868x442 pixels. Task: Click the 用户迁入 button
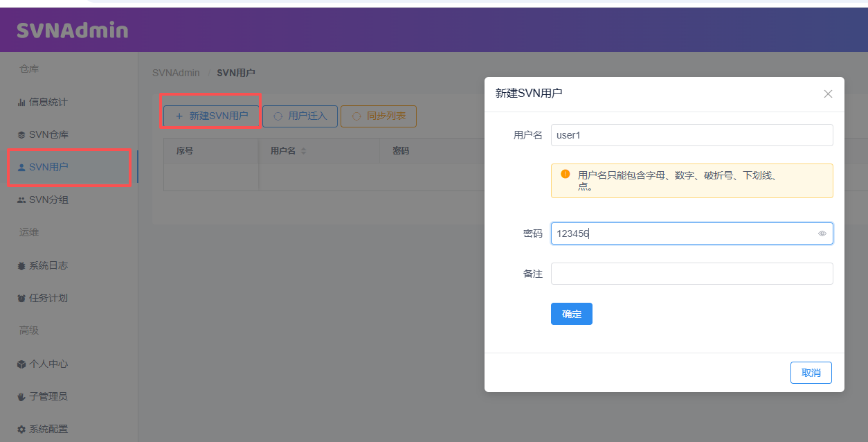[300, 116]
